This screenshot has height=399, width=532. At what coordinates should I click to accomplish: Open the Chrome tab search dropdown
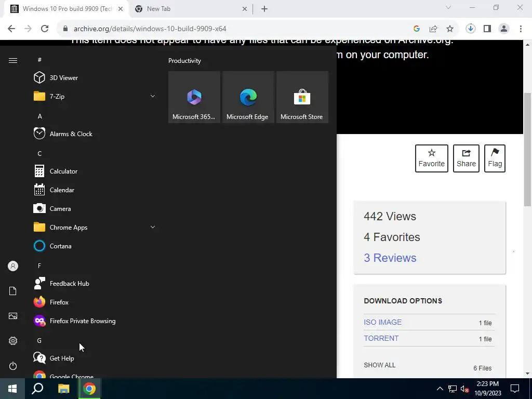click(448, 7)
